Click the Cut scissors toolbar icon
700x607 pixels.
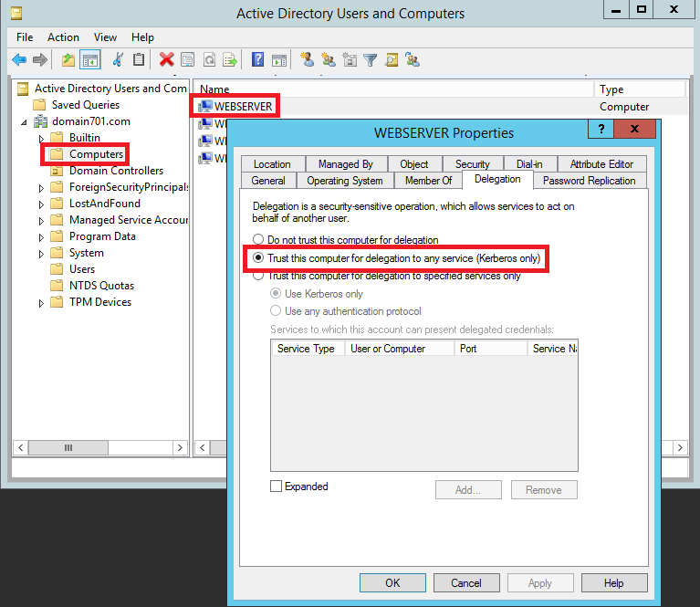(x=117, y=60)
